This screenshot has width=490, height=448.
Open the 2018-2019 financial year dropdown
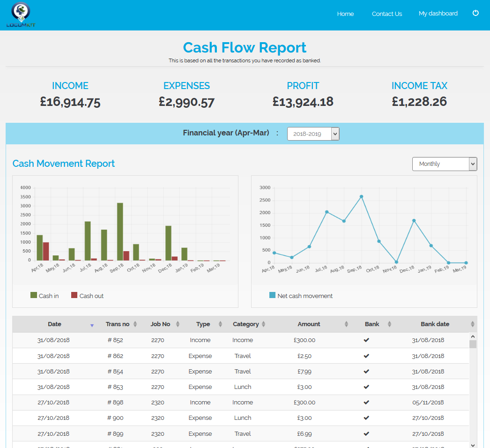313,134
